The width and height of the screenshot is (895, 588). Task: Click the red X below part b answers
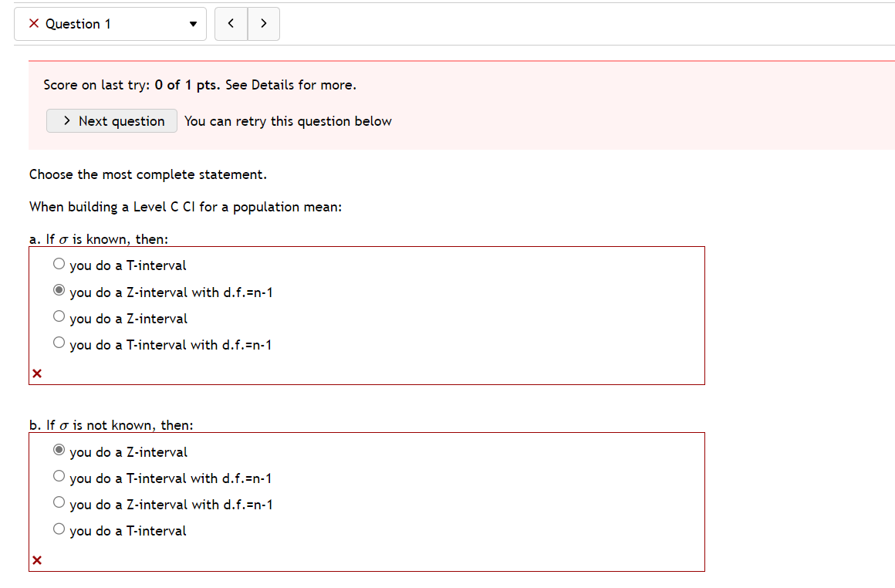tap(36, 560)
